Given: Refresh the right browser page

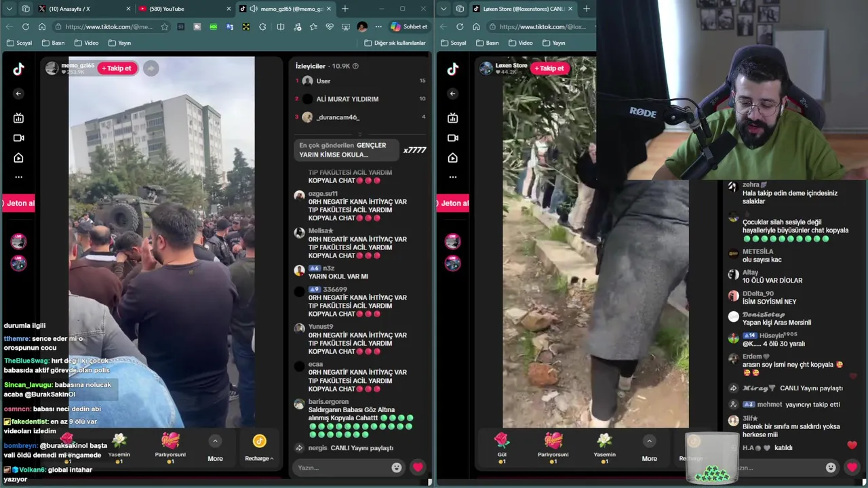Looking at the screenshot, I should 460,26.
